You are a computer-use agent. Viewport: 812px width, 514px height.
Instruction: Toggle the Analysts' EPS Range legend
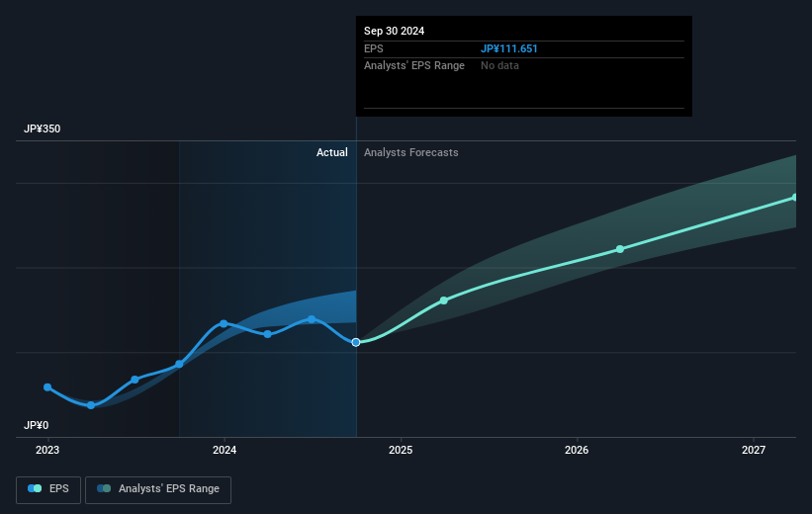pyautogui.click(x=158, y=489)
